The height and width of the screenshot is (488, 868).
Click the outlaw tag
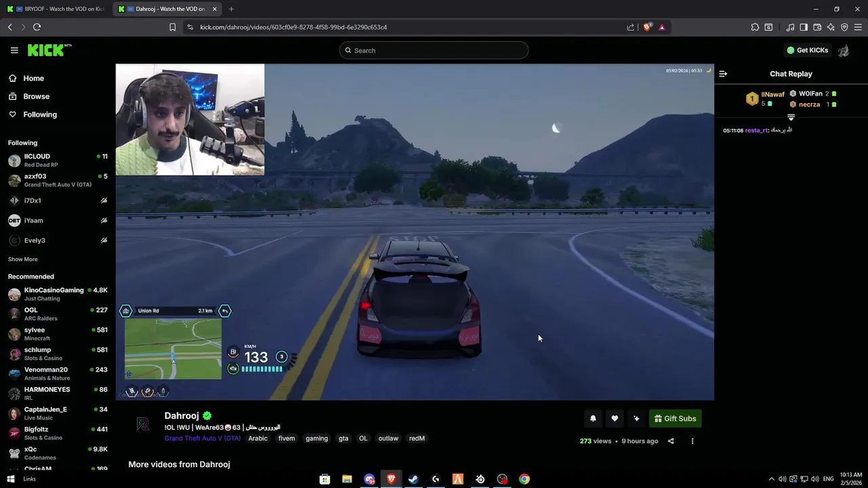pos(388,439)
